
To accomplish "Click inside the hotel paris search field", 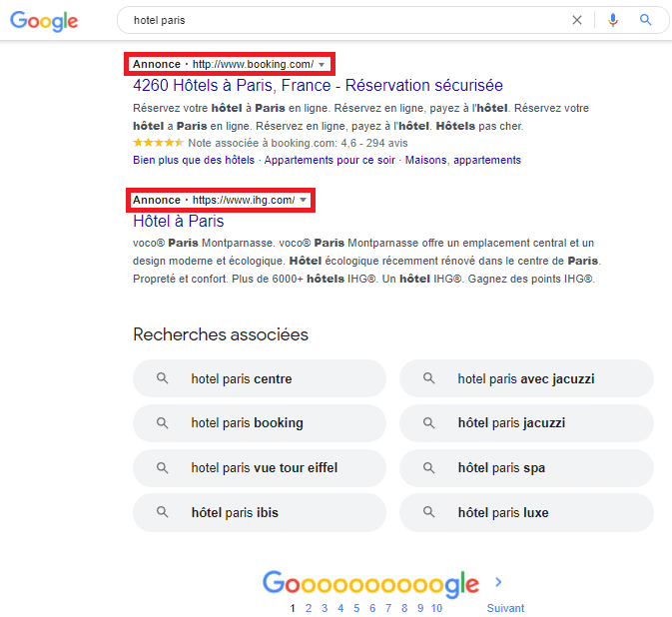I will (342, 20).
